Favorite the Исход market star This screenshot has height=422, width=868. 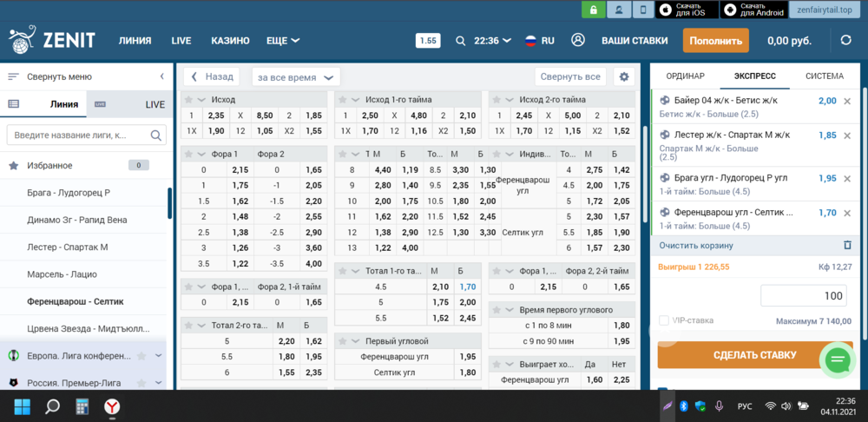click(x=188, y=100)
